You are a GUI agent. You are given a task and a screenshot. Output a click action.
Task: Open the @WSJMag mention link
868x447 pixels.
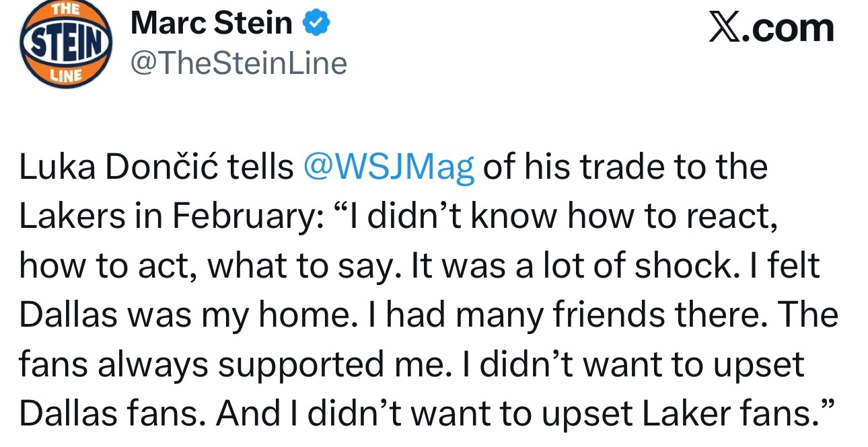[x=389, y=168]
